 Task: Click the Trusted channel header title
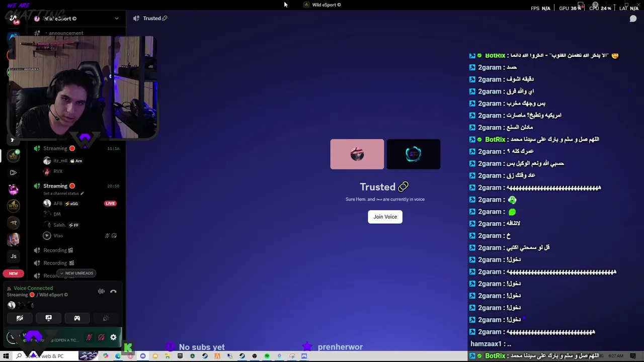[151, 19]
